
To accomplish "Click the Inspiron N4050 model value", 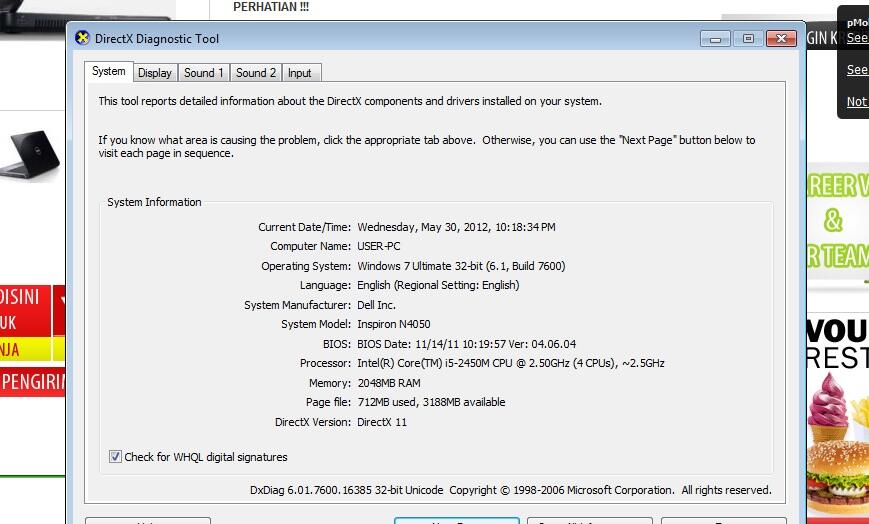I will 394,324.
